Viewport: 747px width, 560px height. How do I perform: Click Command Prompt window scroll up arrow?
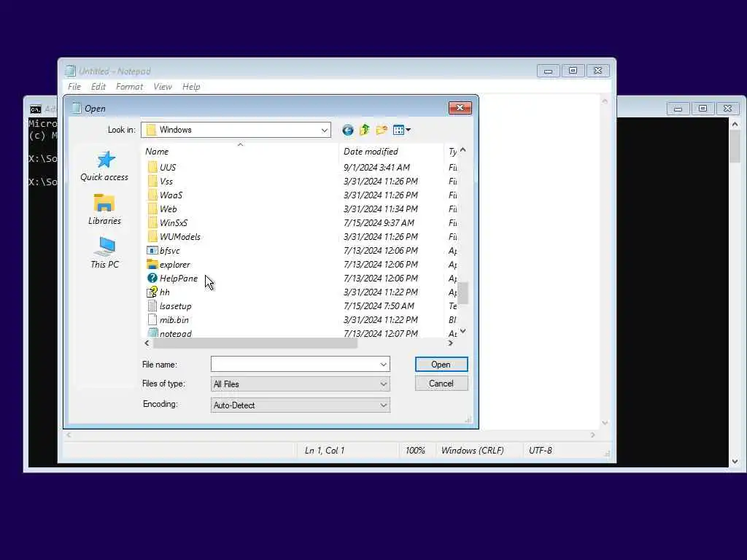click(x=735, y=124)
